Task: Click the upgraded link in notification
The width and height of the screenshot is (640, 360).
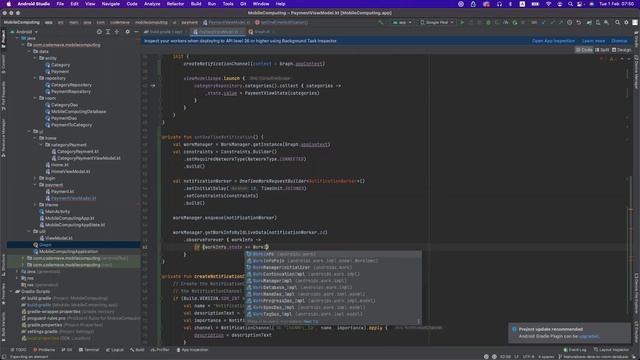Action: (589, 336)
